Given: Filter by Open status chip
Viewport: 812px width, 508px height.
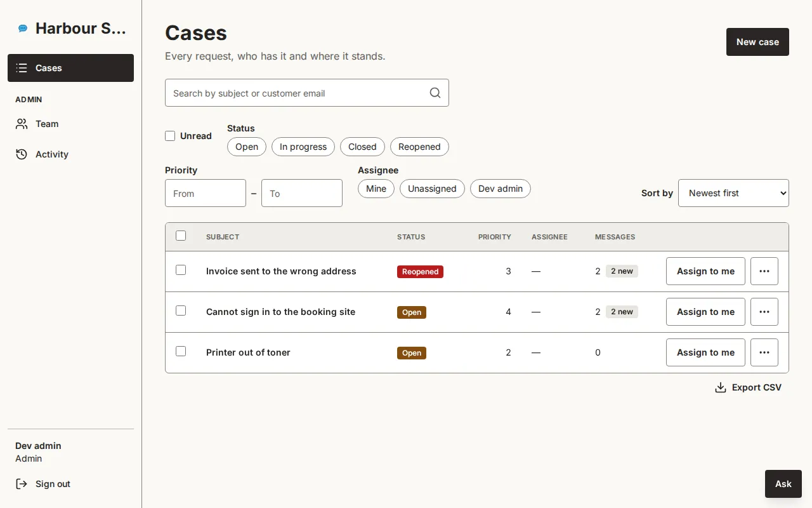Looking at the screenshot, I should point(247,147).
